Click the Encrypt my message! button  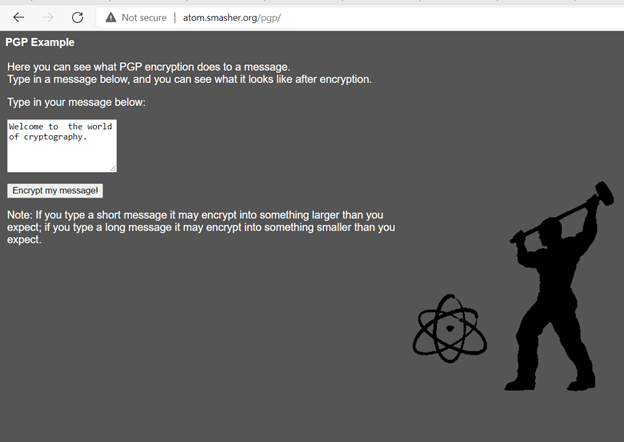[x=55, y=191]
